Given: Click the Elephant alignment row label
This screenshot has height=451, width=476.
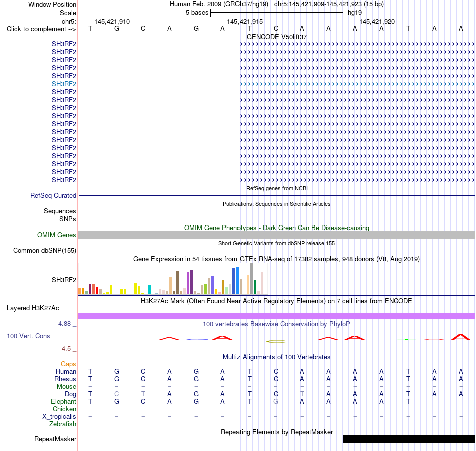Looking at the screenshot, I should pyautogui.click(x=63, y=401).
